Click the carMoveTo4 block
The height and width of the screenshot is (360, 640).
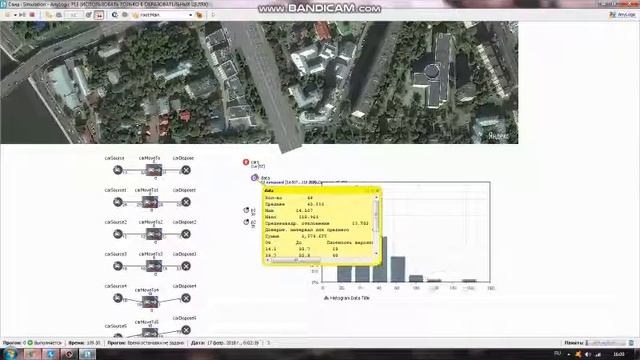[x=150, y=302]
